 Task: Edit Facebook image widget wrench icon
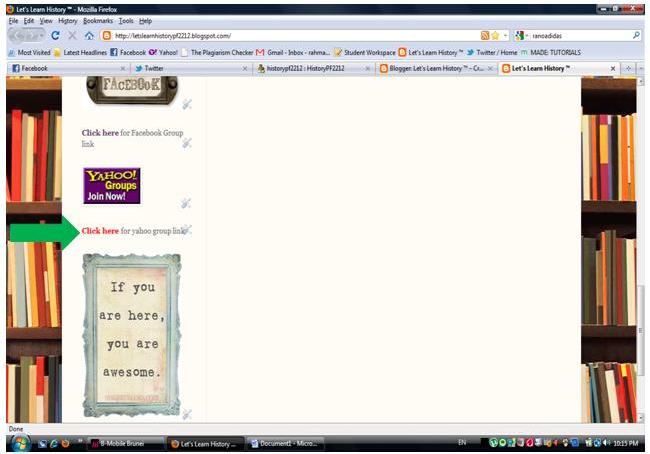(x=187, y=104)
